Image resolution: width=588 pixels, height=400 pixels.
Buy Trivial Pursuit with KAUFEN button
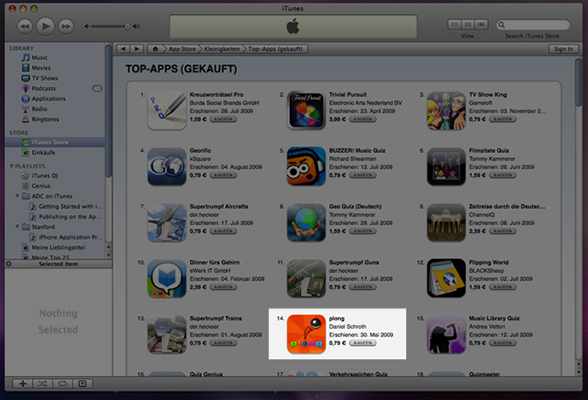point(363,119)
